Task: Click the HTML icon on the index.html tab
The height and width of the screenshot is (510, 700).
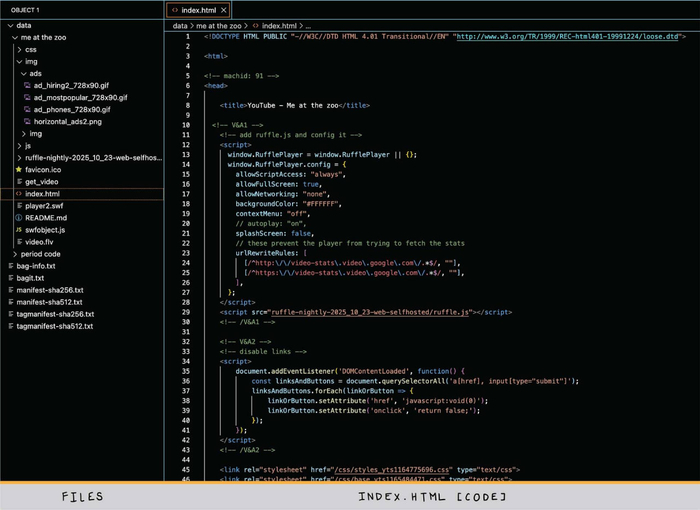Action: pyautogui.click(x=175, y=10)
